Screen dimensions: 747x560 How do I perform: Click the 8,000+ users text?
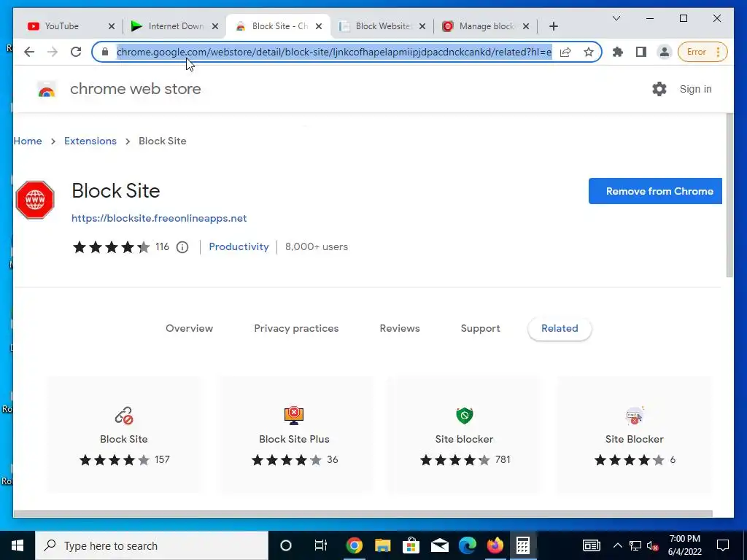(317, 247)
